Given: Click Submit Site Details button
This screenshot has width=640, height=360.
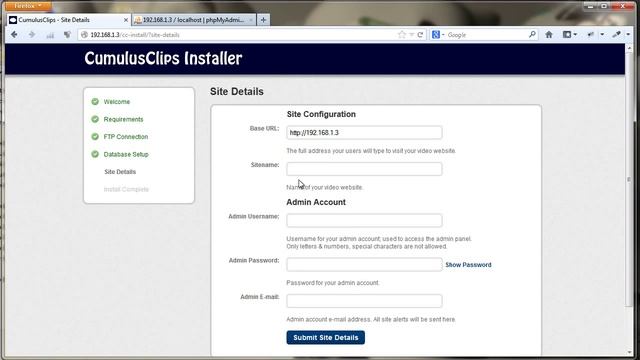Looking at the screenshot, I should point(325,338).
